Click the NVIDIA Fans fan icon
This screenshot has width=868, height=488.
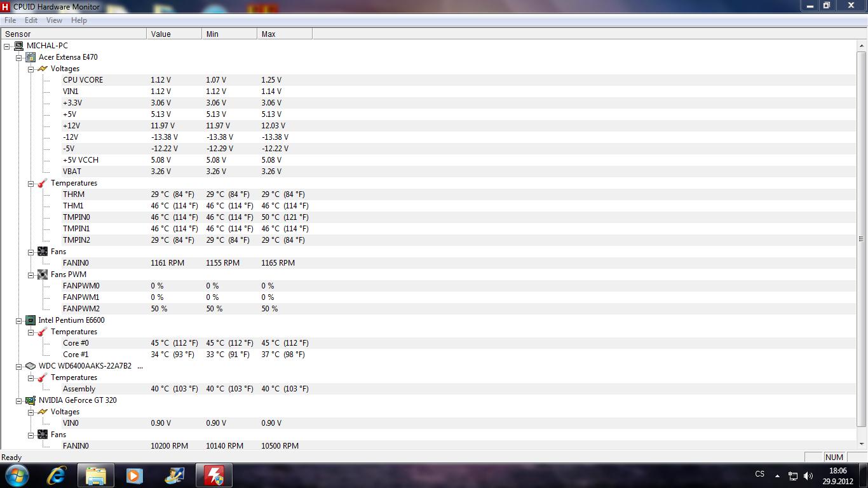pyautogui.click(x=43, y=435)
